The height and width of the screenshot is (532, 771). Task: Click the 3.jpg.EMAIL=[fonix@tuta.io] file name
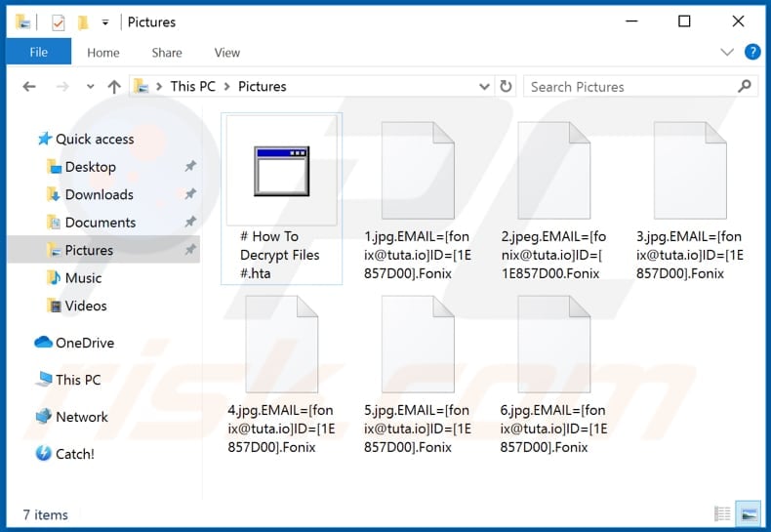pos(690,255)
